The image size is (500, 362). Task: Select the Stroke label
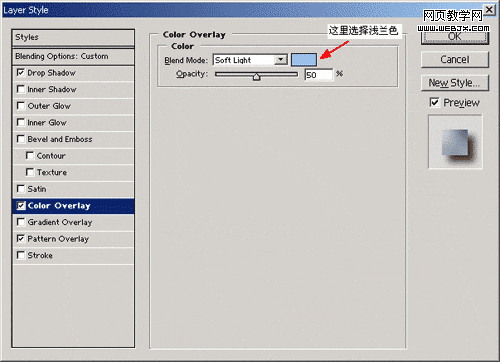[x=40, y=255]
